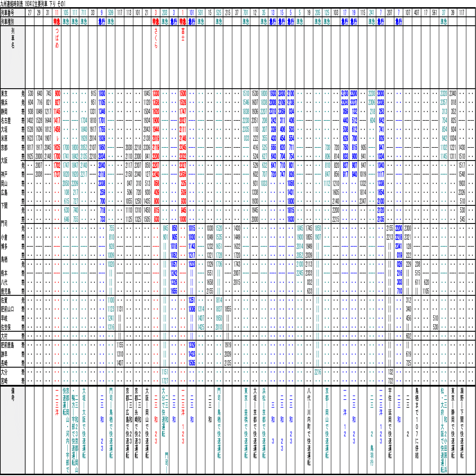Select train number 701 header cell
Image resolution: width=476 pixels, height=476 pixels.
pyautogui.click(x=246, y=13)
